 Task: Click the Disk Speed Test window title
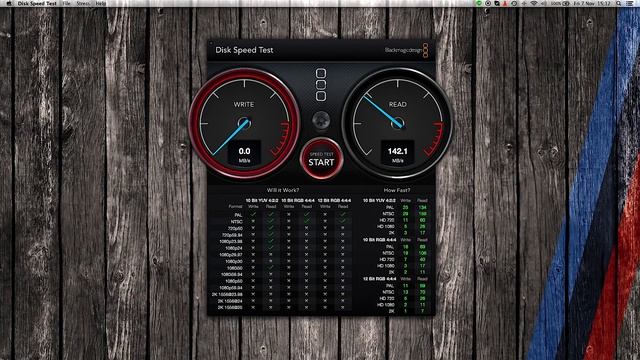point(244,50)
